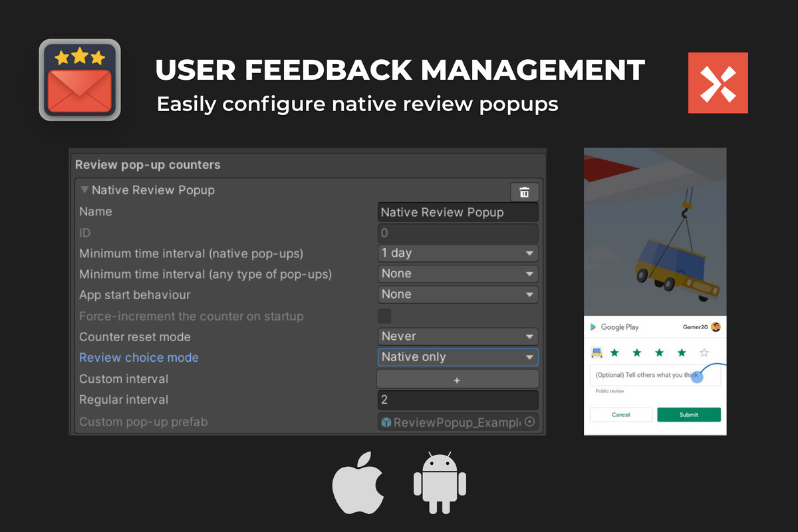Click the Name field showing Native Review Popup
The width and height of the screenshot is (798, 532).
point(458,211)
